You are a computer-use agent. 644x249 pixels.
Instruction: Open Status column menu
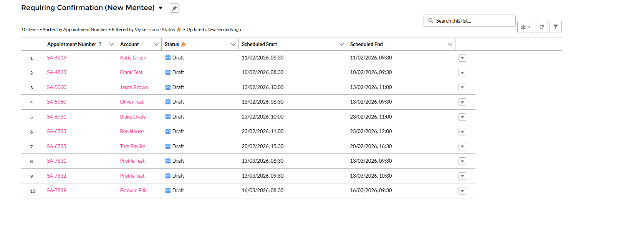coord(233,45)
